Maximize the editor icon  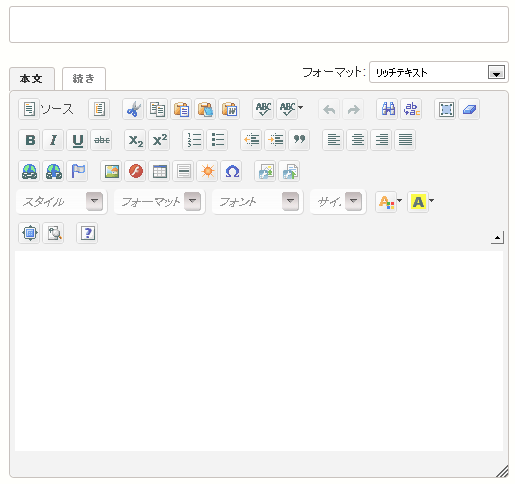tap(29, 233)
